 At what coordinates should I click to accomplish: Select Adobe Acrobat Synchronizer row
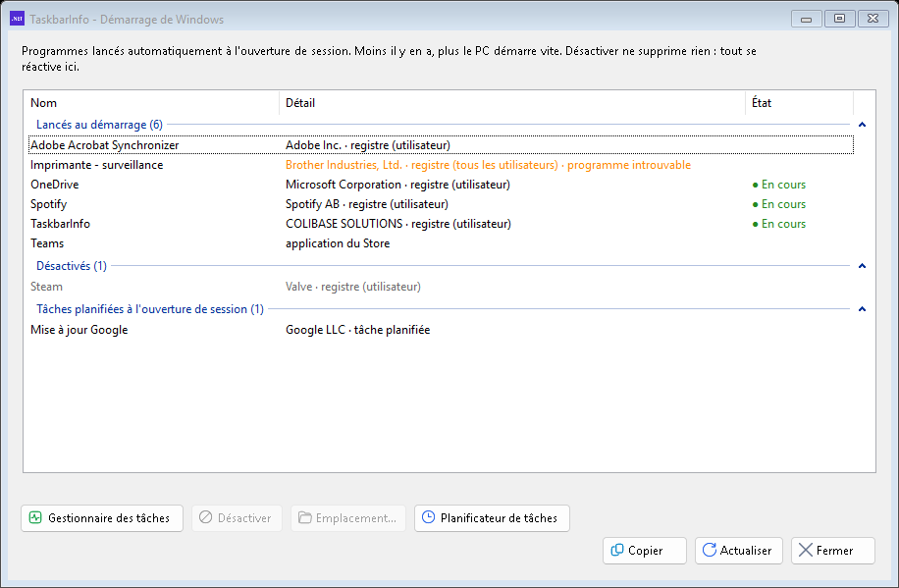pyautogui.click(x=441, y=145)
